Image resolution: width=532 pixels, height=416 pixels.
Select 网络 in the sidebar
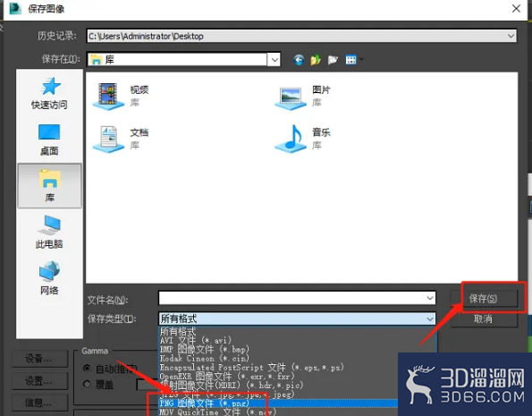(49, 278)
